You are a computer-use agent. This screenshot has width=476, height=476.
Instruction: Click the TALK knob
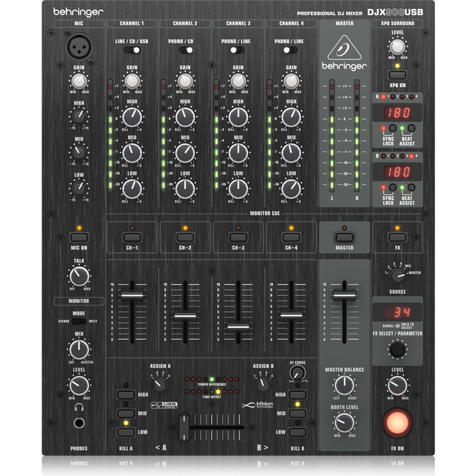(x=80, y=276)
